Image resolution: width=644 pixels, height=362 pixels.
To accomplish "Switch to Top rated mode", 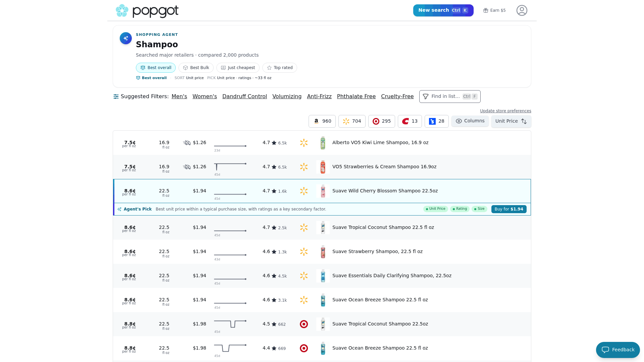I will point(280,68).
